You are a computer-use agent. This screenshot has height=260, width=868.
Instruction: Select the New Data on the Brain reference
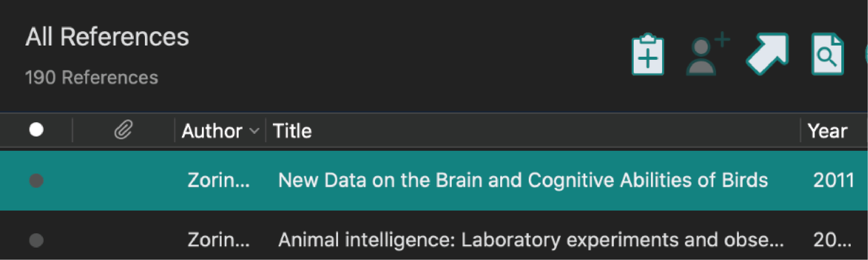pos(522,180)
